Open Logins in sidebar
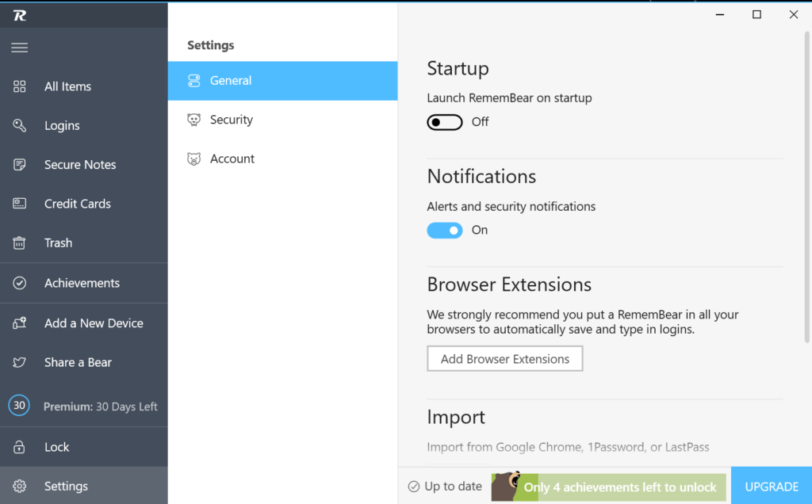 click(84, 125)
